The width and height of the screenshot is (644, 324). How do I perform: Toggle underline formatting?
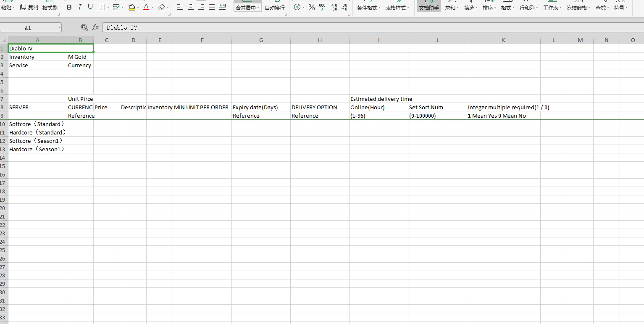90,7
